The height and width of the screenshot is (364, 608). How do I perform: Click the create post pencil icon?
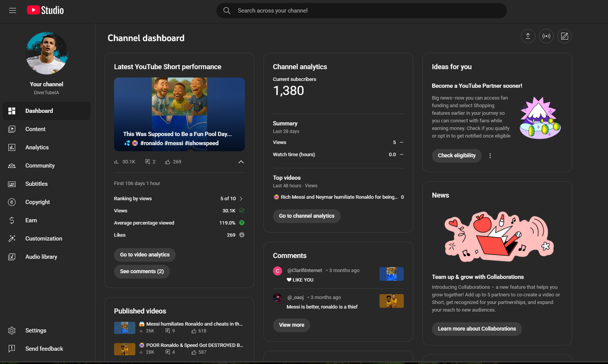565,36
